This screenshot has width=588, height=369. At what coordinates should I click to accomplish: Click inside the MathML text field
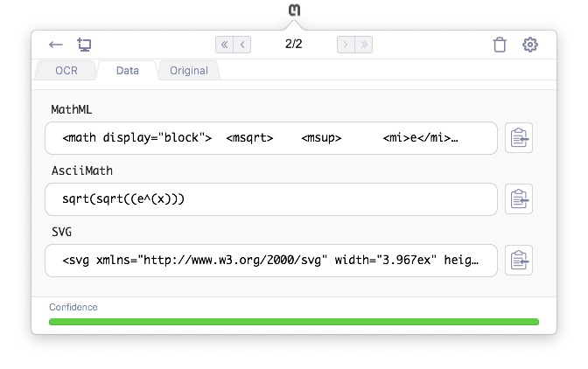point(270,138)
